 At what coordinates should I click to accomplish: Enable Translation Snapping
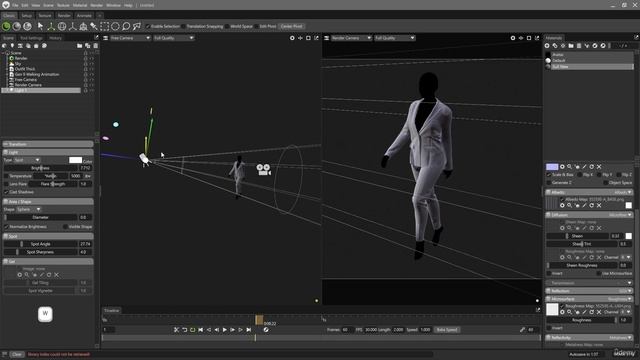184,27
